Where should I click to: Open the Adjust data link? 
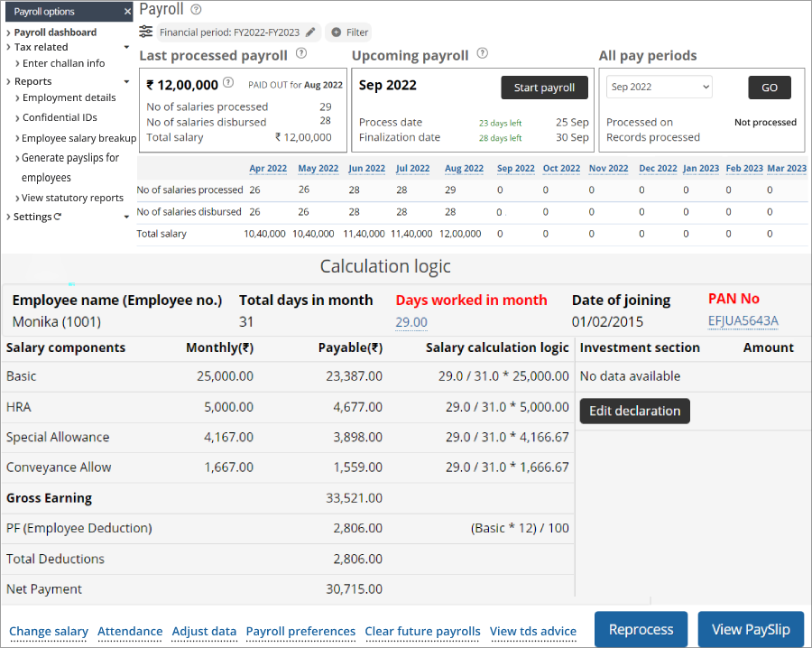tap(204, 632)
